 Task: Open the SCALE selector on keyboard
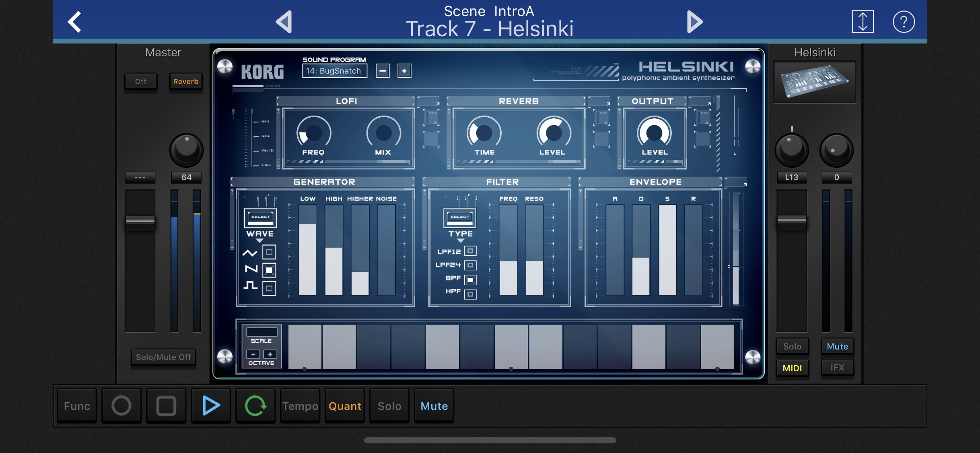(261, 332)
